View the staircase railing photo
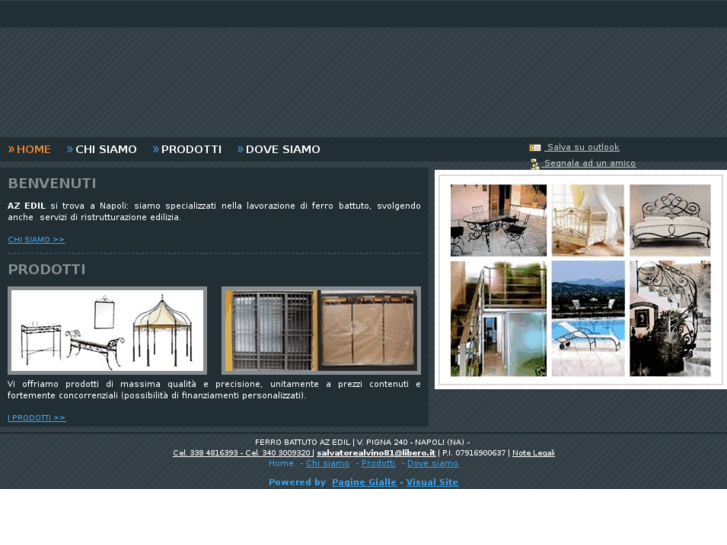The image size is (727, 545). tap(498, 319)
